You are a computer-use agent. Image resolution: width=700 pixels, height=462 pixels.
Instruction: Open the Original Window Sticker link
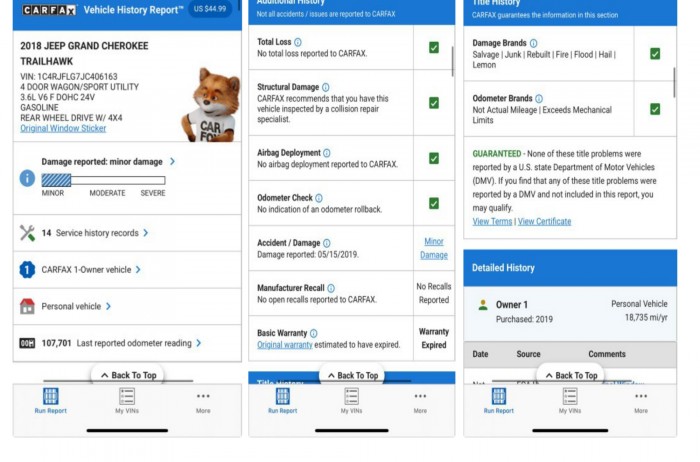(x=64, y=128)
